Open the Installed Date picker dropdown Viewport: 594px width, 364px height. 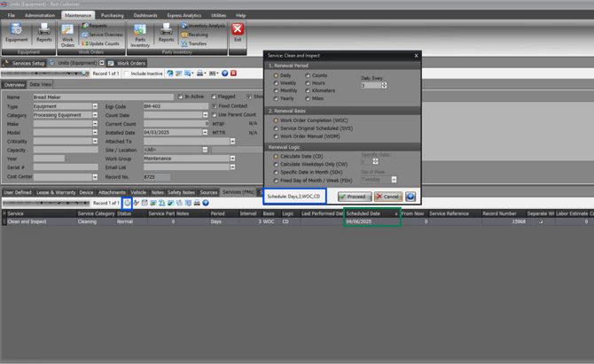tap(205, 132)
